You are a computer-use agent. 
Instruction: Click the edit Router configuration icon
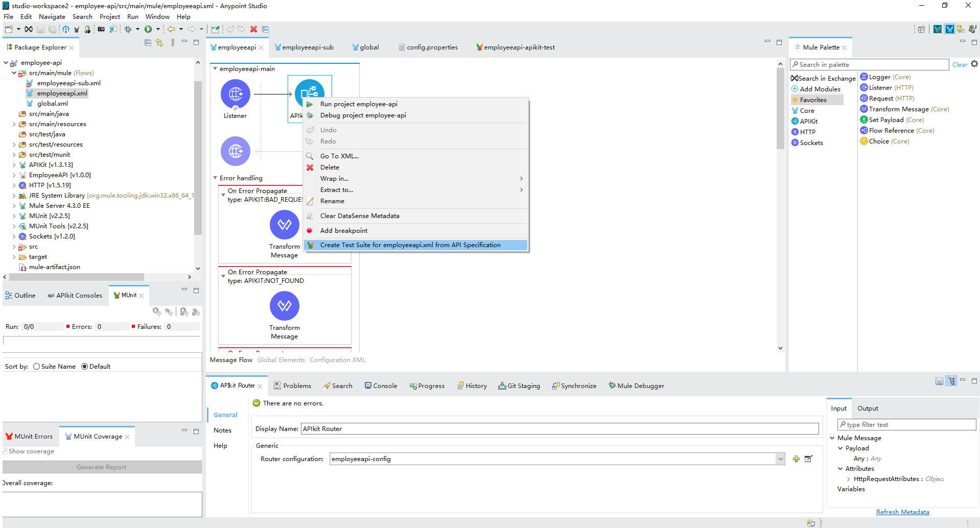coord(808,459)
